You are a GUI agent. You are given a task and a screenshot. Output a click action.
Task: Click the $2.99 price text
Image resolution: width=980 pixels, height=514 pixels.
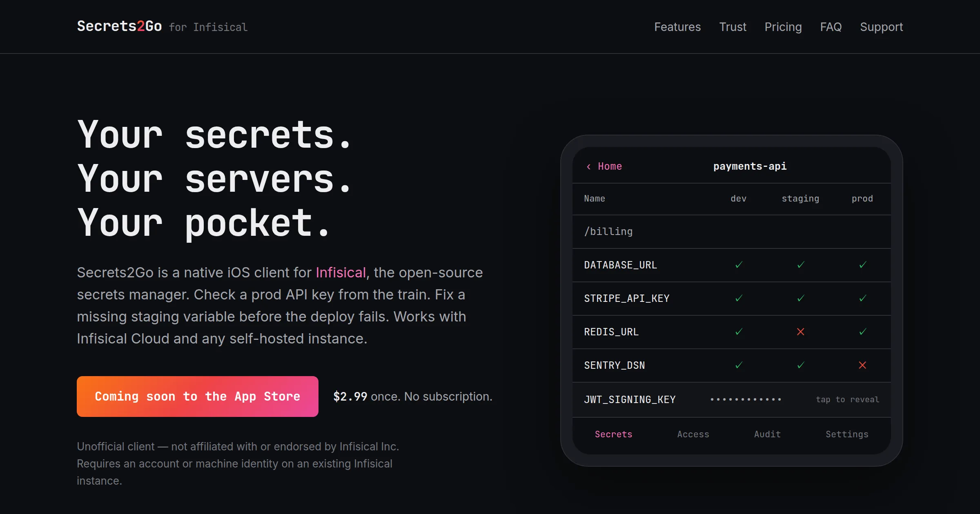[350, 397]
